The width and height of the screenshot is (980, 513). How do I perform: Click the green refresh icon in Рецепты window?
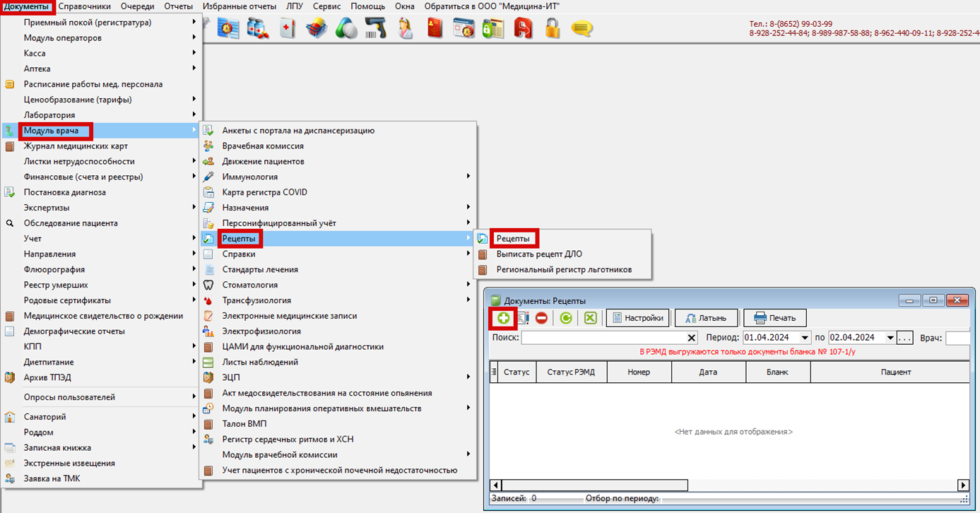pyautogui.click(x=566, y=318)
